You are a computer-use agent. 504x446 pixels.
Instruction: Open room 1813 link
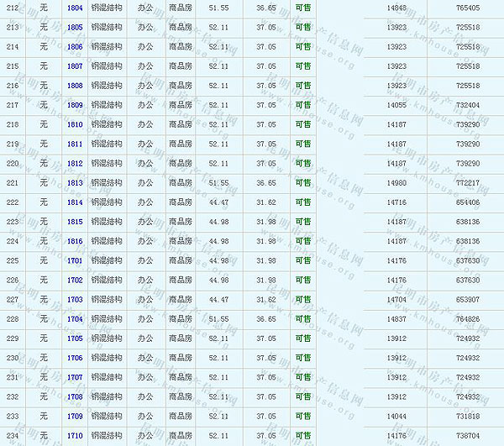[75, 182]
